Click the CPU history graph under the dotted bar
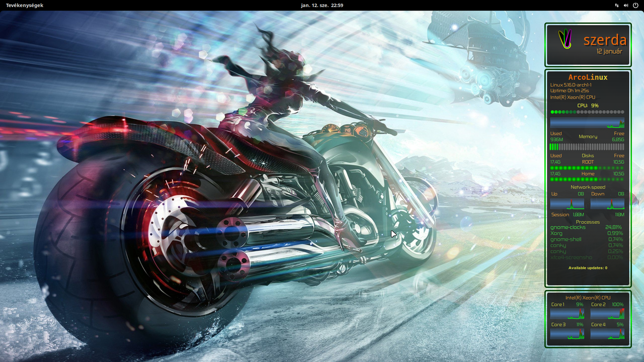 click(x=587, y=123)
